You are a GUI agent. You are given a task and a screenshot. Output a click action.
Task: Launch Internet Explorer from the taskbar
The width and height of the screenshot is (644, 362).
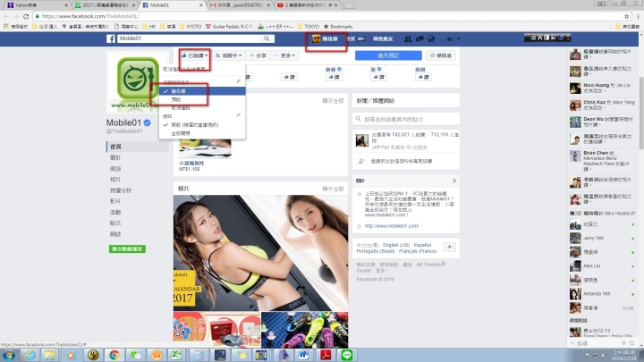(30, 355)
